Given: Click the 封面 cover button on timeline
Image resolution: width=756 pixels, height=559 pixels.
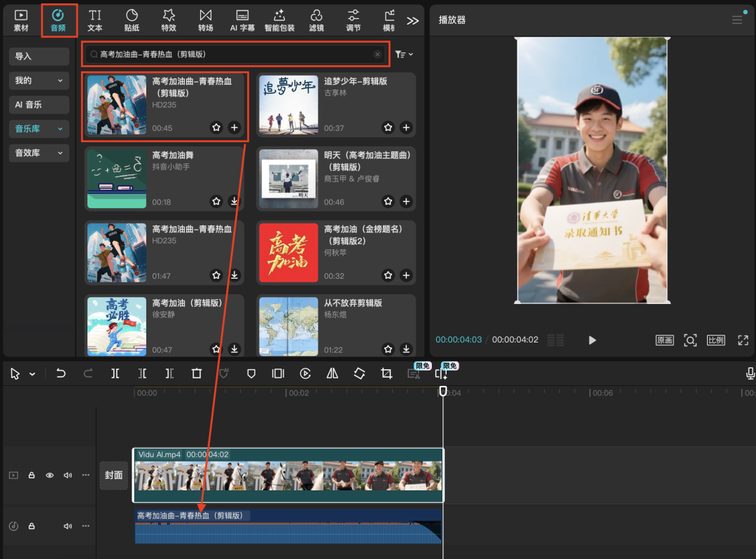Looking at the screenshot, I should (113, 475).
